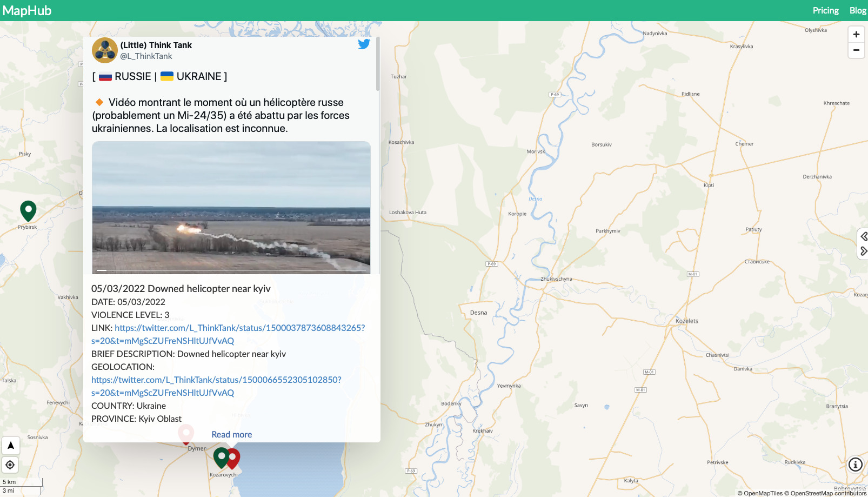Click the Kalyta village label
Image resolution: width=868 pixels, height=497 pixels.
click(631, 481)
